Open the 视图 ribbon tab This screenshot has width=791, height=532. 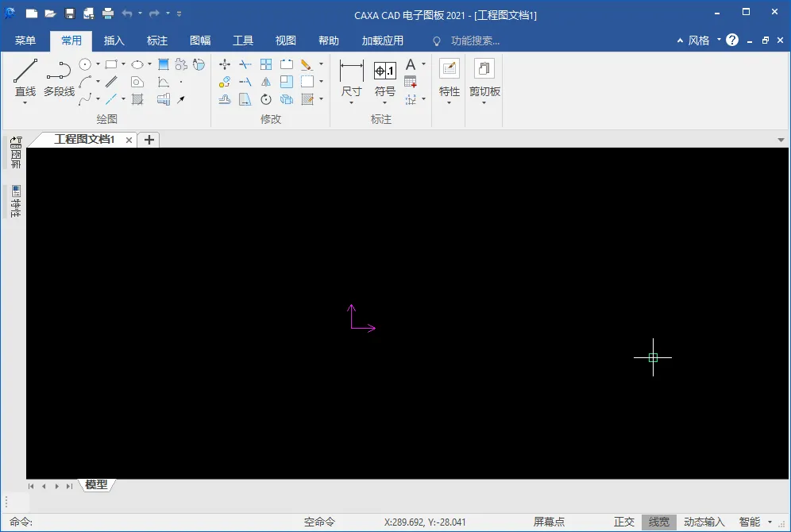click(x=286, y=40)
